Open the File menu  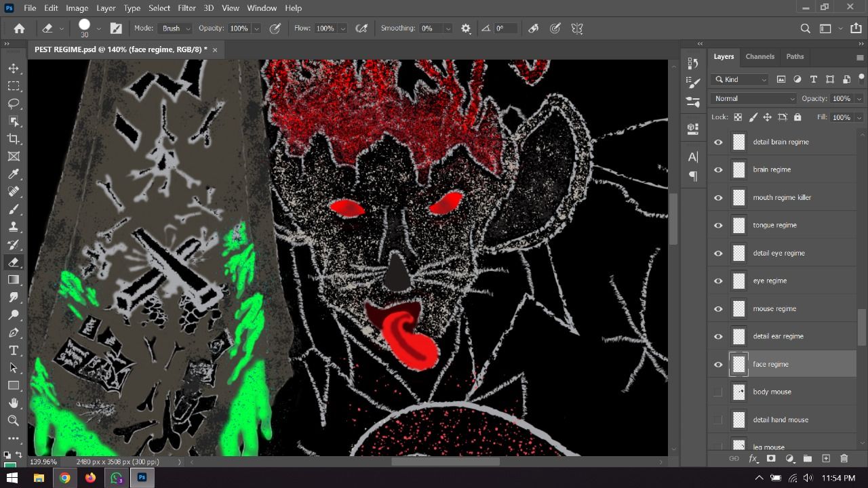30,8
